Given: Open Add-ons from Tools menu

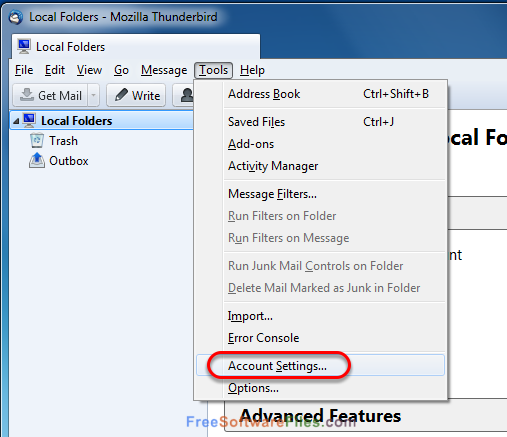Looking at the screenshot, I should coord(321,144).
